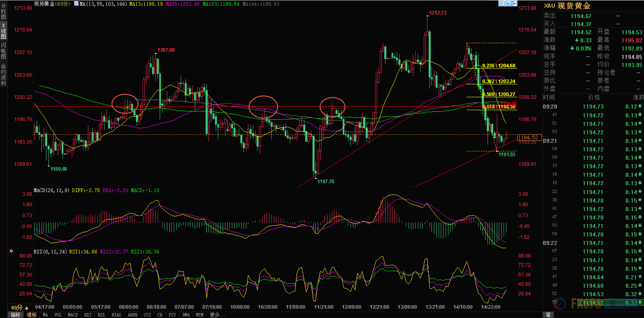This screenshot has width=644, height=318.
Task: Click the 0.236 \ 1204.68 Fibonacci label
Action: [x=499, y=65]
